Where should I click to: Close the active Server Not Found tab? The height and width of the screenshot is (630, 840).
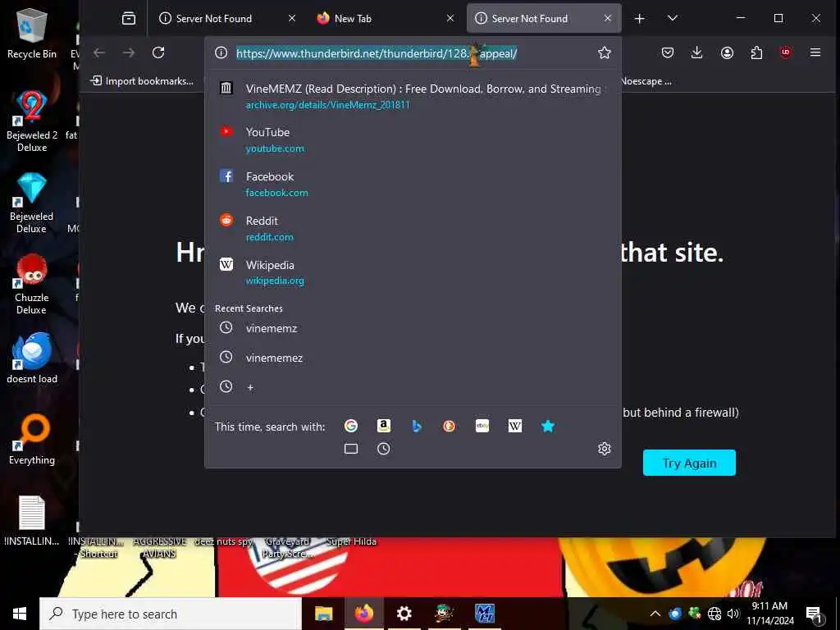(x=608, y=18)
